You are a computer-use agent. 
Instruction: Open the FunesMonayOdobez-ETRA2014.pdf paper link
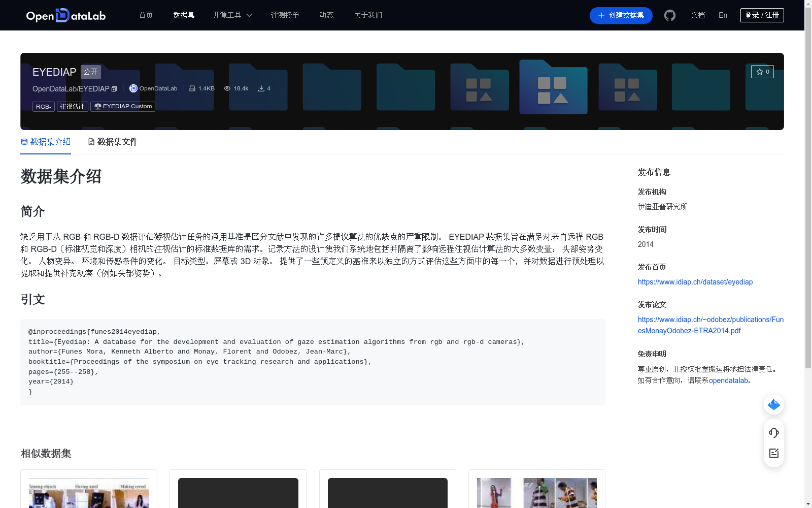[x=710, y=325]
